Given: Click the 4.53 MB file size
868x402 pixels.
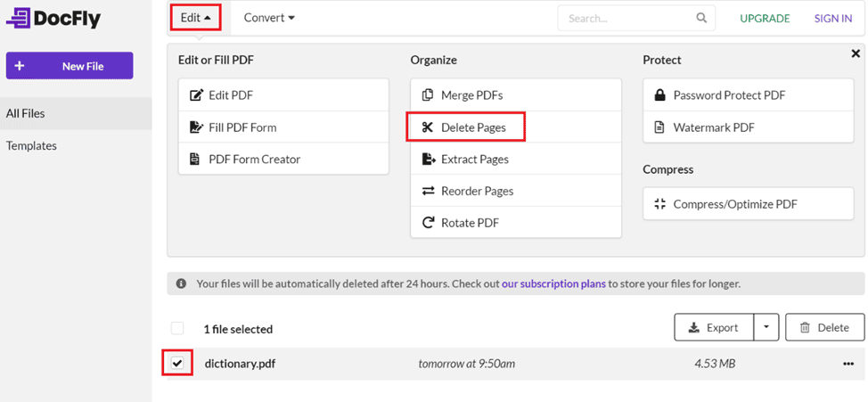Looking at the screenshot, I should 715,364.
